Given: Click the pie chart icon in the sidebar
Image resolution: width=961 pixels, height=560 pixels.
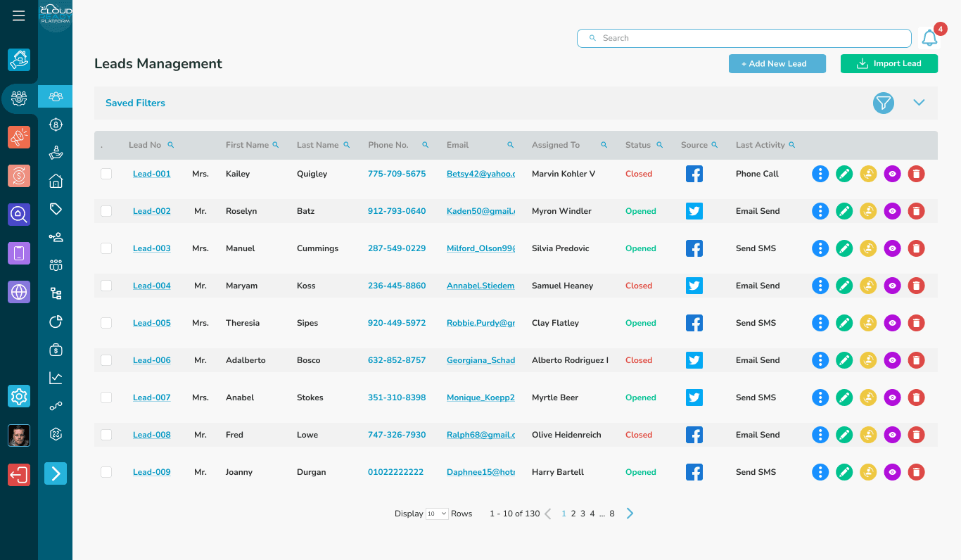Looking at the screenshot, I should coord(55,322).
